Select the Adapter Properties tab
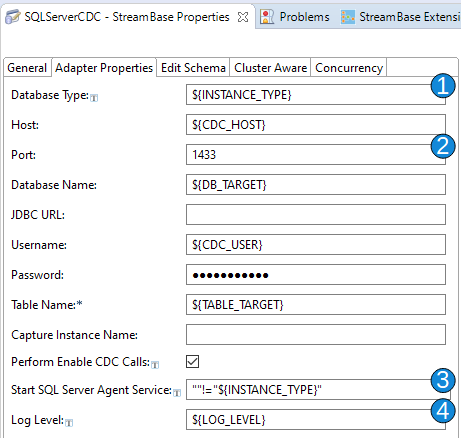461x438 pixels. (104, 68)
